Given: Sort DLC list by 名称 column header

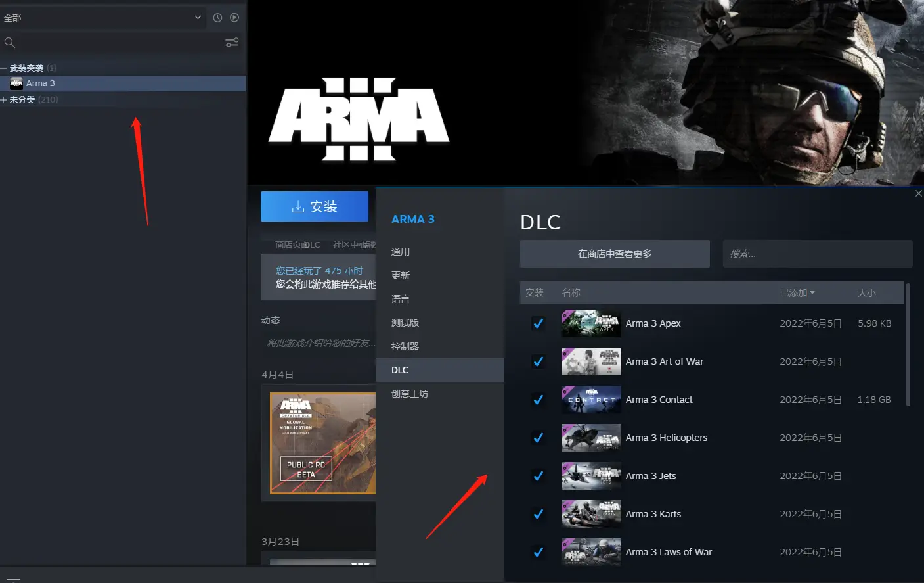Looking at the screenshot, I should click(x=571, y=293).
